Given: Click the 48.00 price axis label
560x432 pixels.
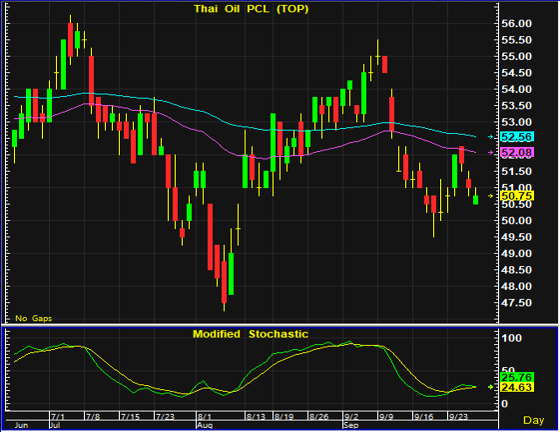Looking at the screenshot, I should 516,286.
